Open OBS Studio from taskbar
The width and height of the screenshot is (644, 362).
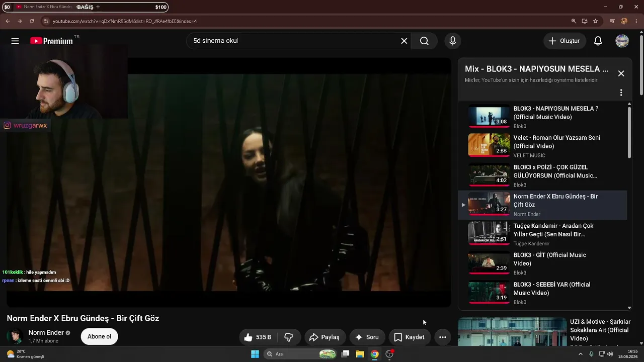click(x=389, y=354)
